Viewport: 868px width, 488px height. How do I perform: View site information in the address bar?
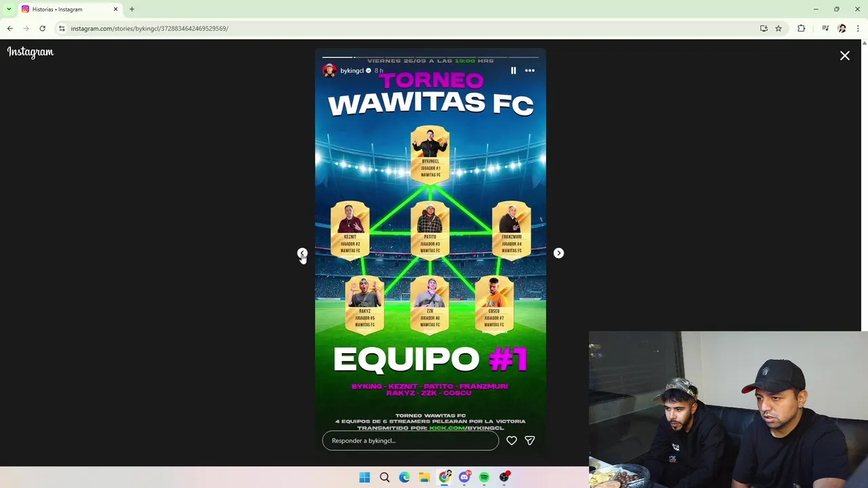tap(62, 28)
